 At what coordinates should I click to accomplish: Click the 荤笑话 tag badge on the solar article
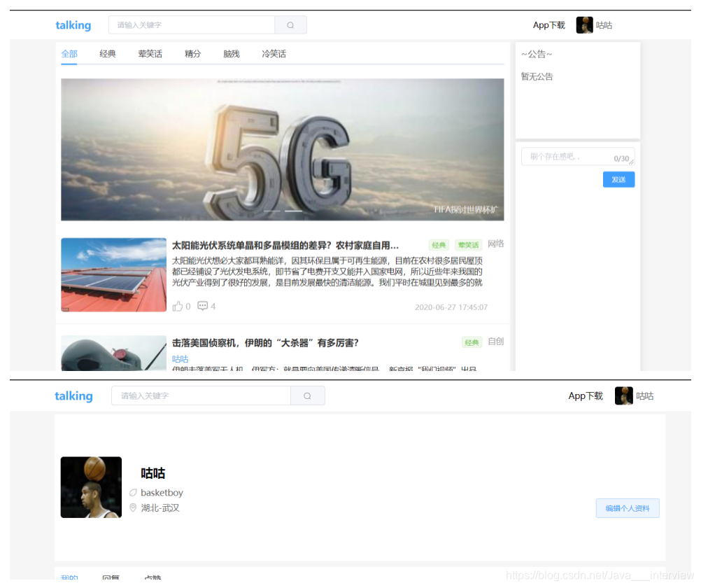(x=467, y=245)
